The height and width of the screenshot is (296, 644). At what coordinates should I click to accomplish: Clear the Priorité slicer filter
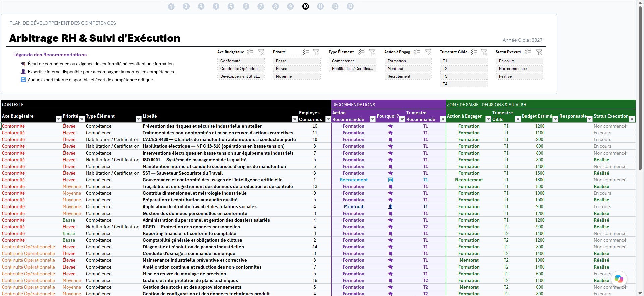coord(316,52)
